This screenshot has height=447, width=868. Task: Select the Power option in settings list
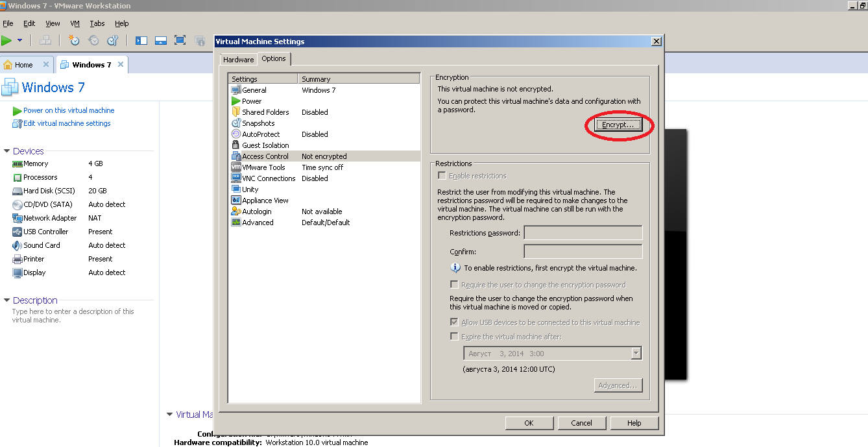325,101
